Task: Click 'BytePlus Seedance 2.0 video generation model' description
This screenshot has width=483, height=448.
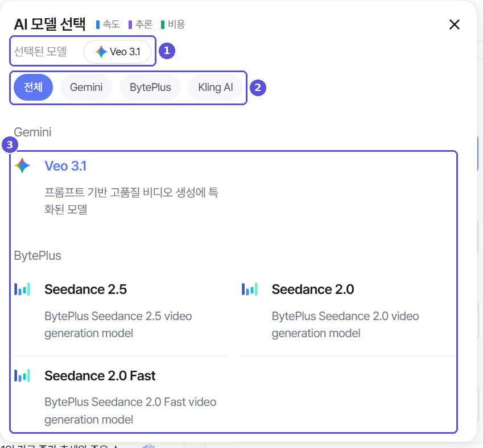Action: tap(345, 325)
